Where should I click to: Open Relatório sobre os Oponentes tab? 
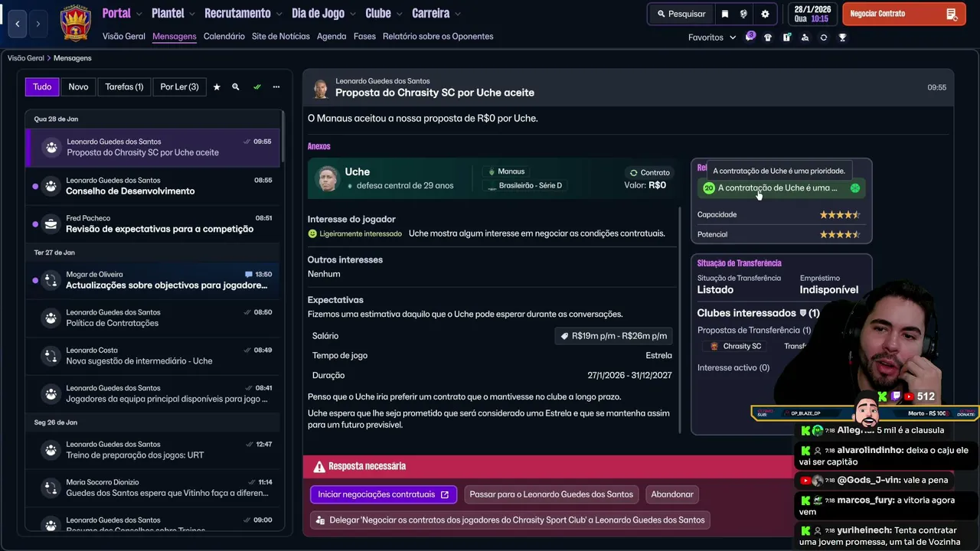[x=438, y=37]
